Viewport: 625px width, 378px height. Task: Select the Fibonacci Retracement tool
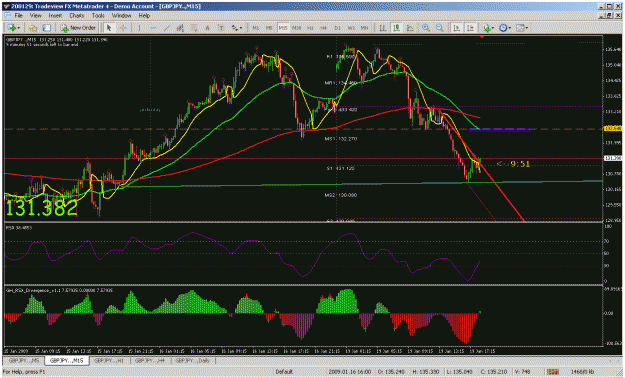click(x=194, y=28)
